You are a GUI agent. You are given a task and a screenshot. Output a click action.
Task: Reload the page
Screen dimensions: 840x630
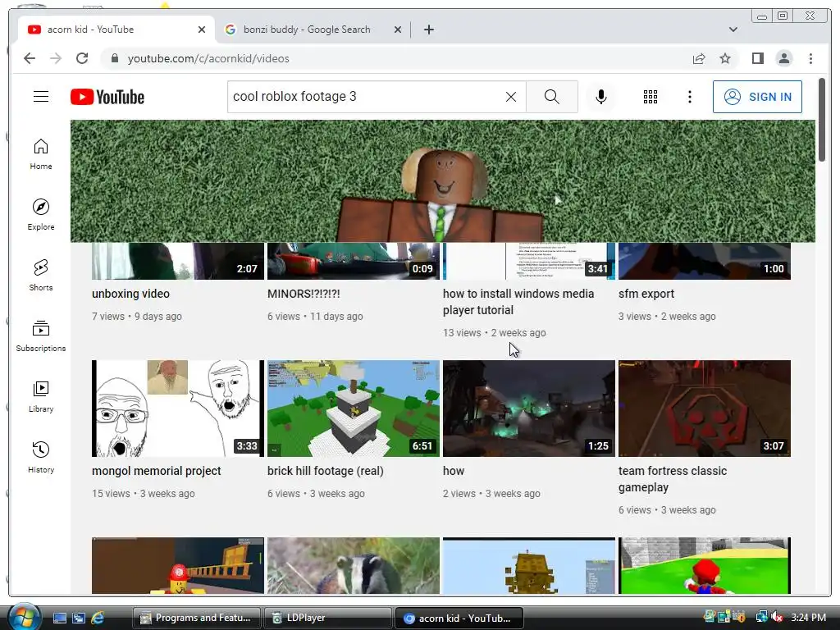click(82, 58)
